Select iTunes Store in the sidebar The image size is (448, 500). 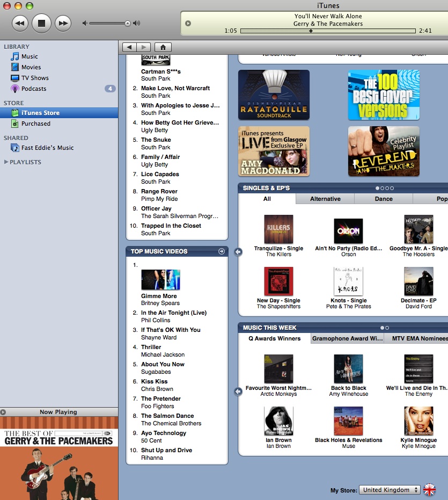[x=59, y=113]
